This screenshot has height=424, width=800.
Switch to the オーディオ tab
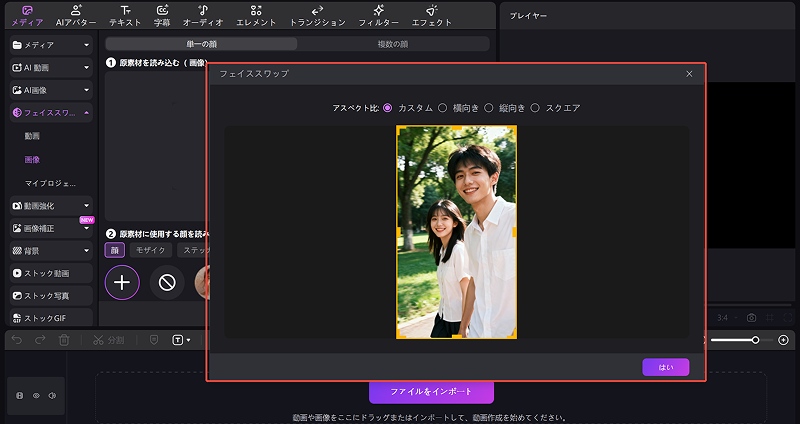203,16
